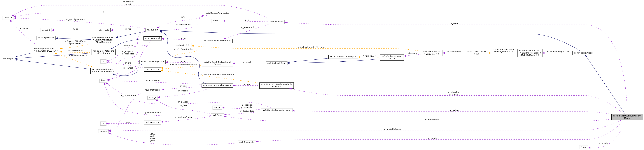The height and width of the screenshot is (150, 644).
Task: Click the Mode type node
Action: (583, 147)
